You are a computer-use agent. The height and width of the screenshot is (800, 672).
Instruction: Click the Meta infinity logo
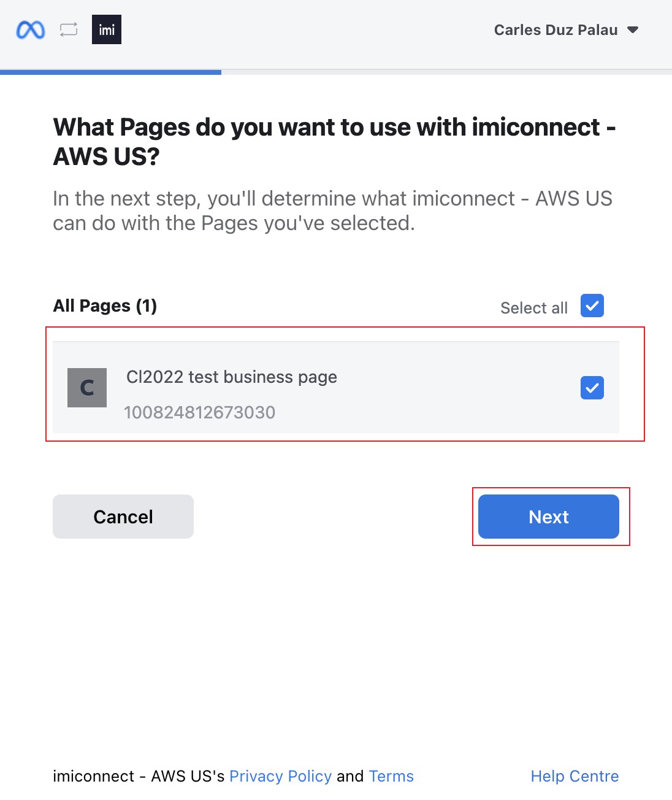[31, 29]
